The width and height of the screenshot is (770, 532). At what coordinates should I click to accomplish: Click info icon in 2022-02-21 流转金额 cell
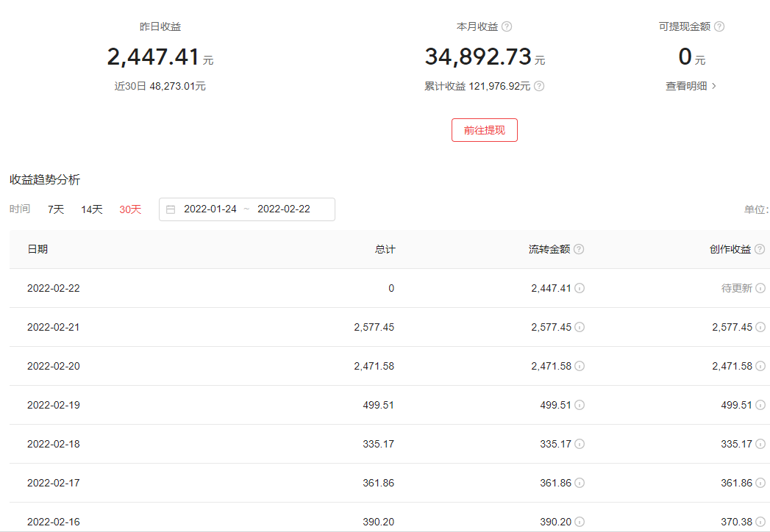pos(580,327)
